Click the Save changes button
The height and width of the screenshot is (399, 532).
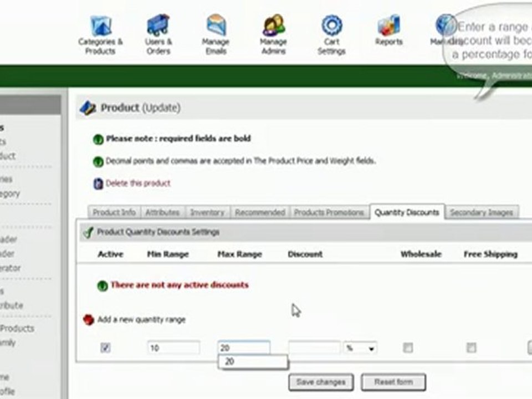(x=321, y=382)
